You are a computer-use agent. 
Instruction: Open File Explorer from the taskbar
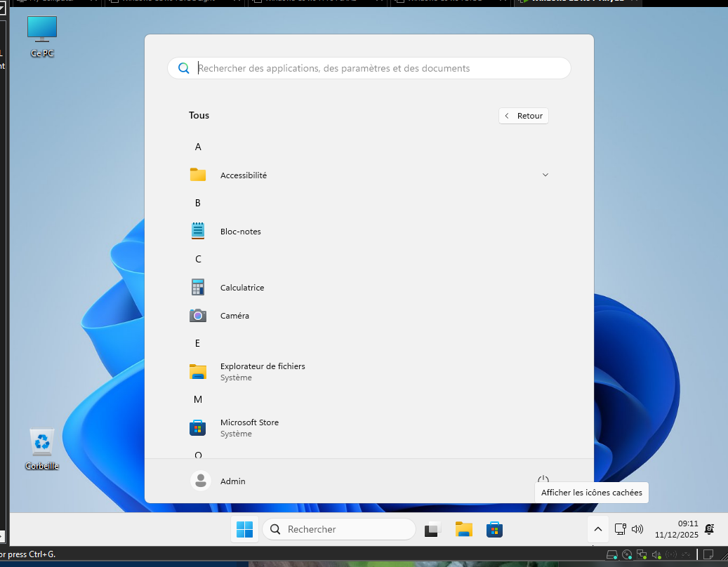tap(463, 529)
